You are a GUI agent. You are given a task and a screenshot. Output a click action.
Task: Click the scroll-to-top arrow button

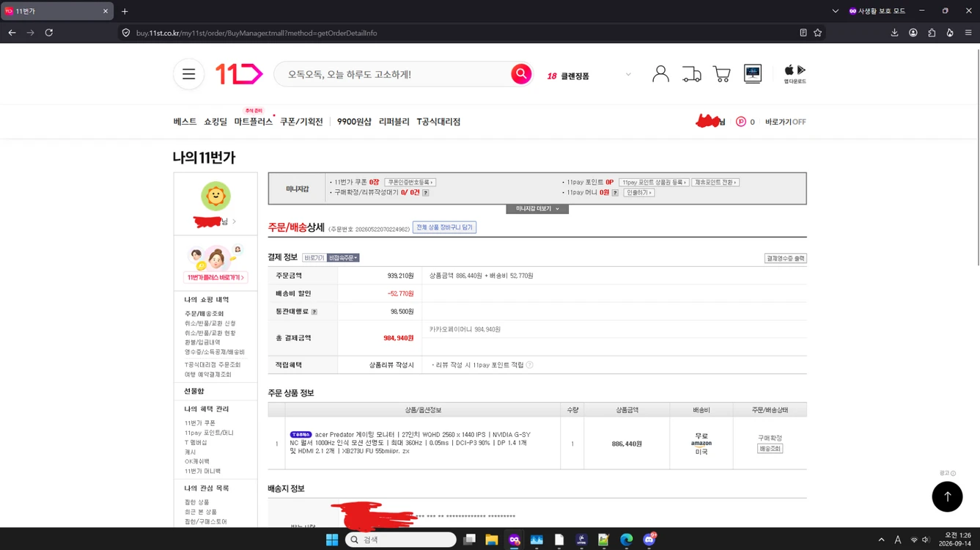pyautogui.click(x=947, y=496)
